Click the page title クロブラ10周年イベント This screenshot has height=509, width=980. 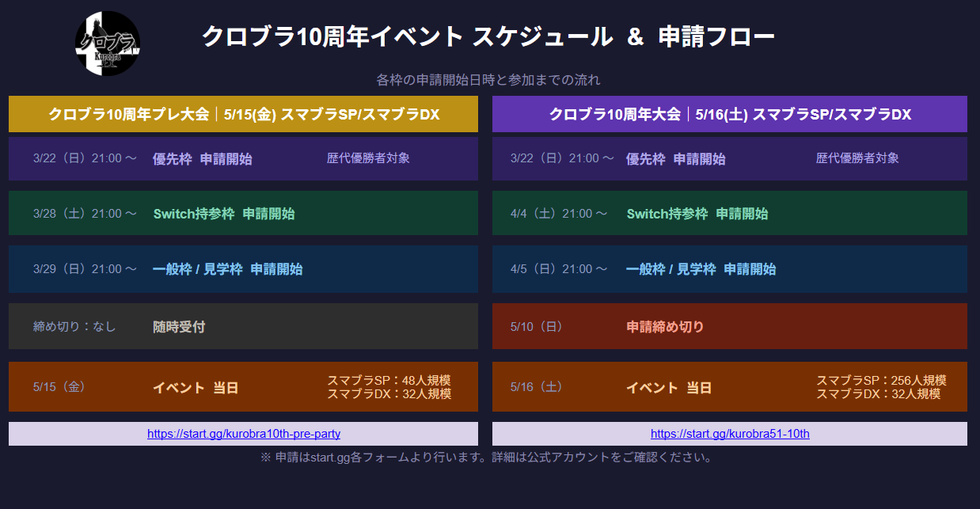point(488,36)
